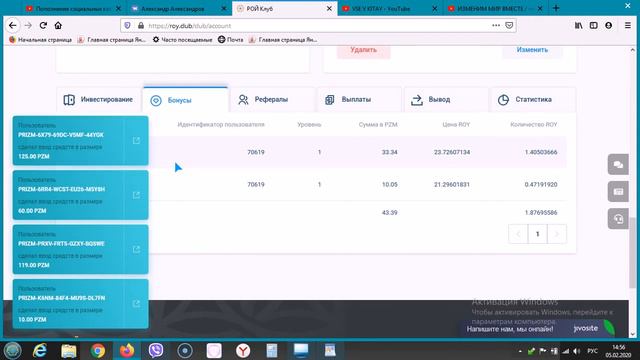Go to previous page of bonuses table
Image resolution: width=640 pixels, height=360 pixels.
click(x=518, y=234)
